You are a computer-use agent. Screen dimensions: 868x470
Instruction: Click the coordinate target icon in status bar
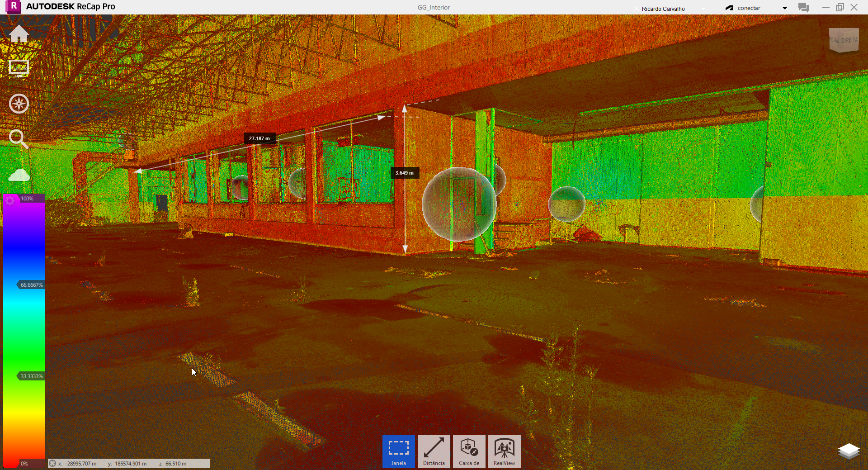point(52,463)
